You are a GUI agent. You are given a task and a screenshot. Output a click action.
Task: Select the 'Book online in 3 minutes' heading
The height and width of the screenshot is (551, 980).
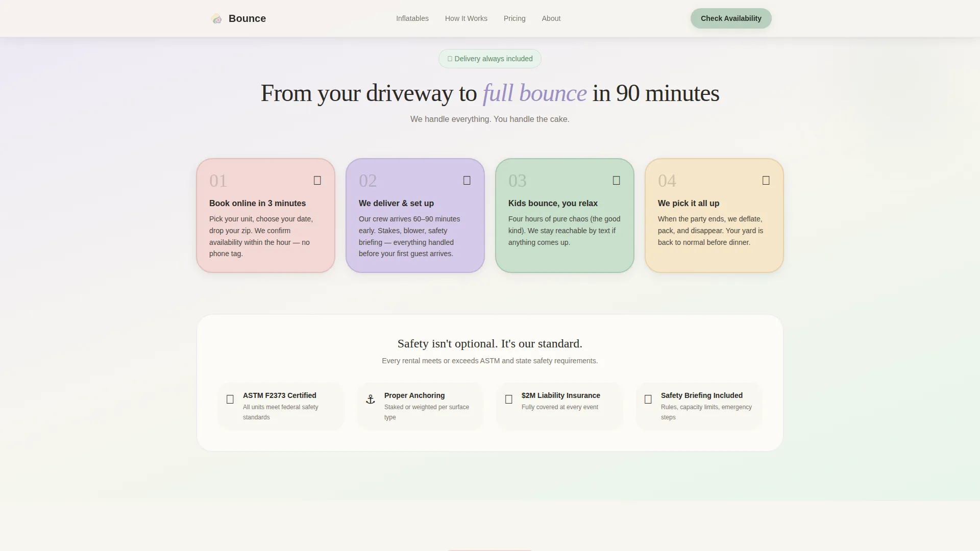pos(257,203)
